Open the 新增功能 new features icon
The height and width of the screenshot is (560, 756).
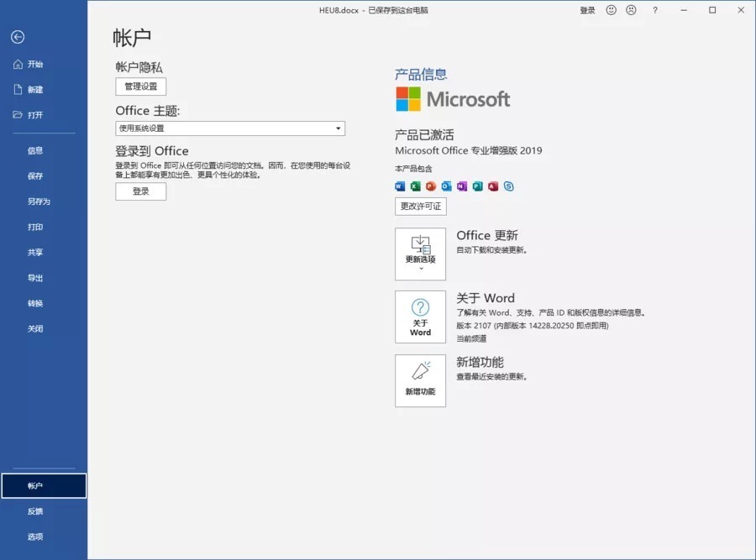420,380
